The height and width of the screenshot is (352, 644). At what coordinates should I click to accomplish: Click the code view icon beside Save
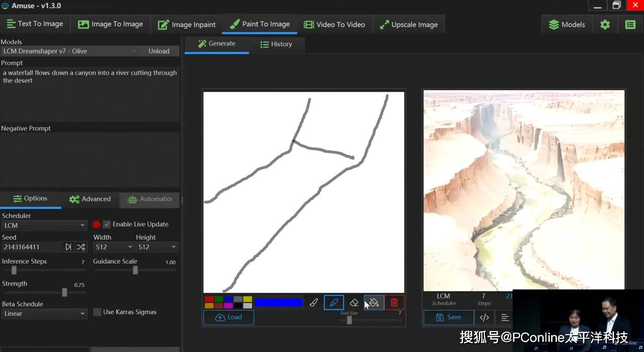point(484,317)
